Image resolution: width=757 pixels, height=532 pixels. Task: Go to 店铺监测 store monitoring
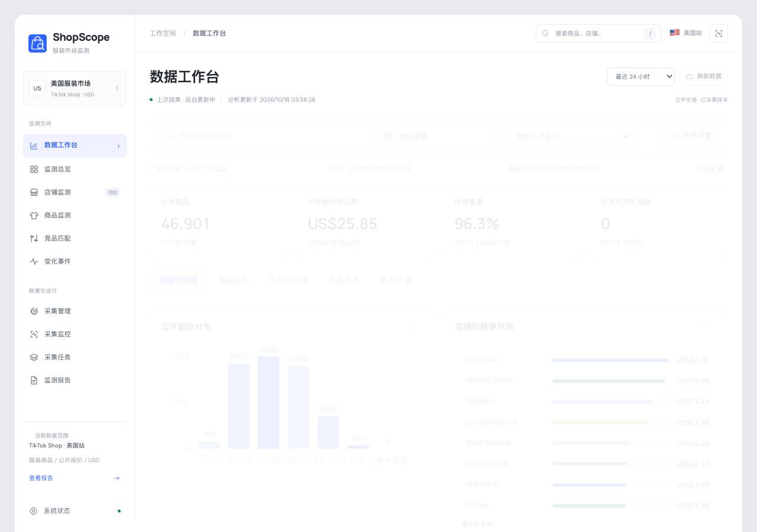click(75, 192)
